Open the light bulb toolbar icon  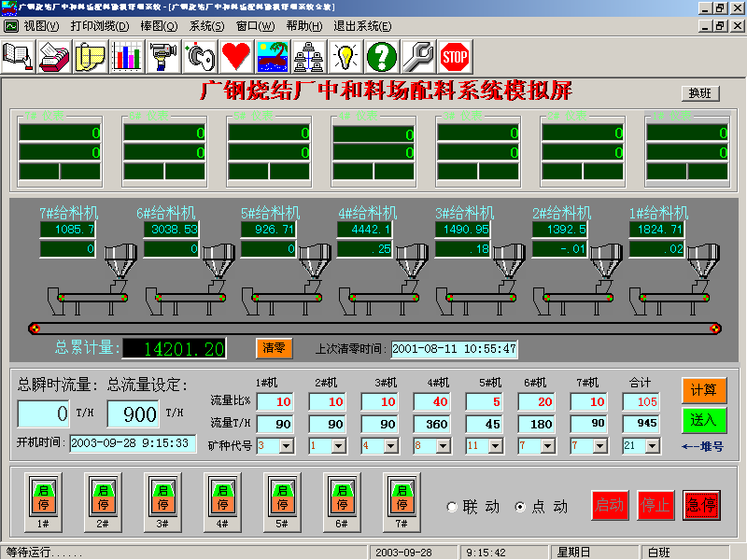[x=347, y=56]
